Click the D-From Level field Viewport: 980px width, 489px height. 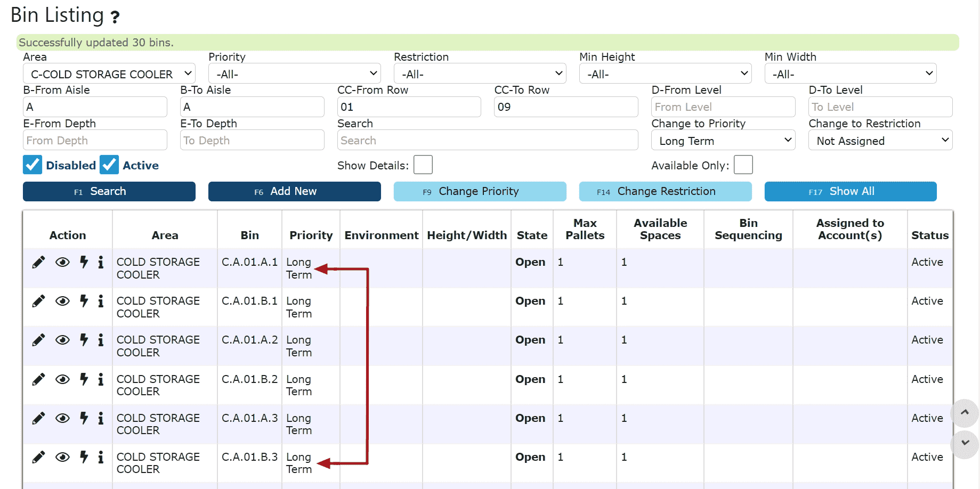pyautogui.click(x=723, y=107)
